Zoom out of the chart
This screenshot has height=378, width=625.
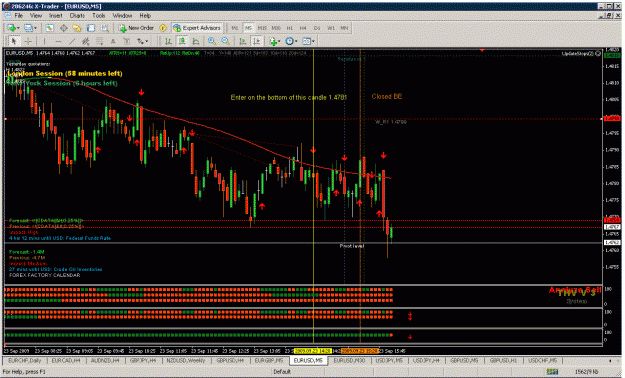tap(225, 41)
